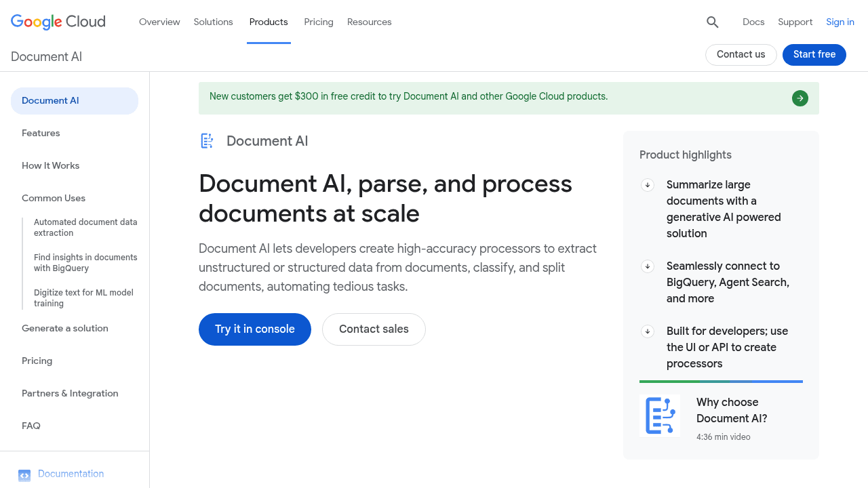Expand the Seamlessly connect to BigQuery highlight arrow
Screen dimensions: 868x488
click(x=648, y=266)
